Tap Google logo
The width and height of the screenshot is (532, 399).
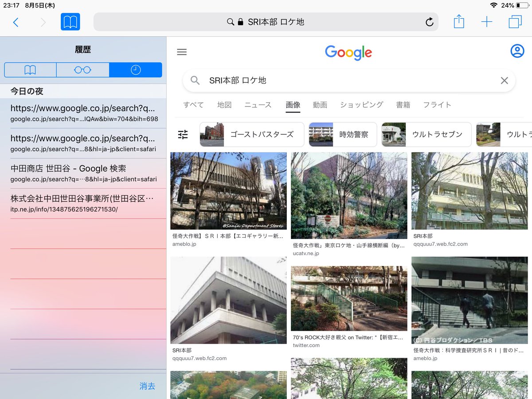(x=348, y=52)
